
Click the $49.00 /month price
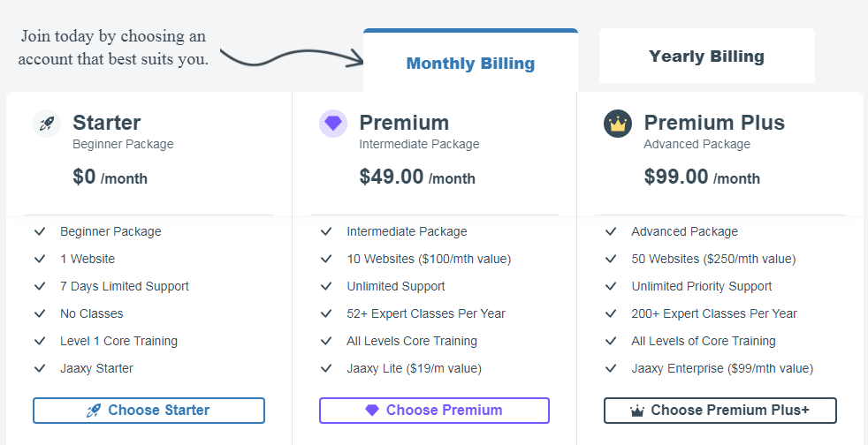[x=417, y=177]
